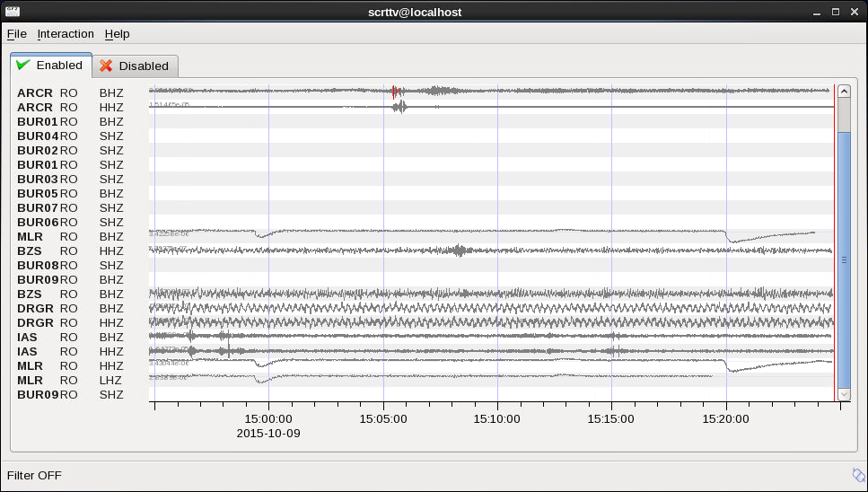This screenshot has width=868, height=492.
Task: Select the DRGR RO BHZ trace row
Action: (425, 308)
